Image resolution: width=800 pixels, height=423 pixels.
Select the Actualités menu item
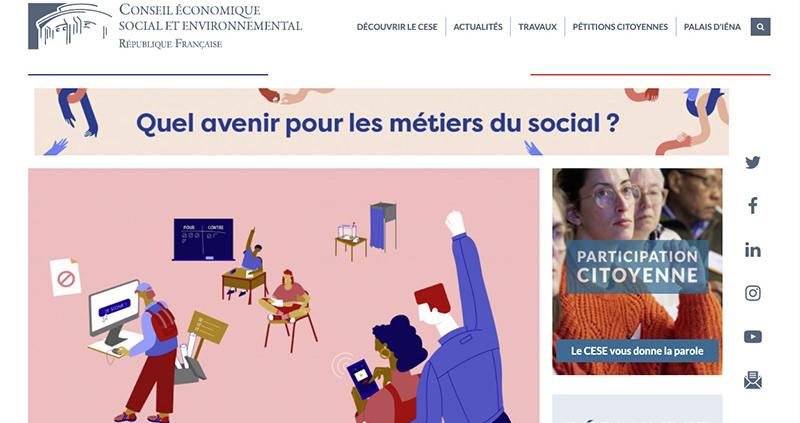coord(478,27)
